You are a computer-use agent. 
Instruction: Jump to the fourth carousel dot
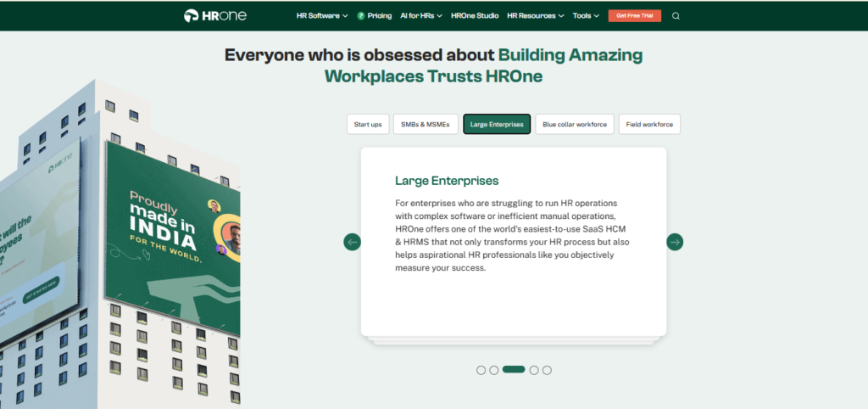534,370
